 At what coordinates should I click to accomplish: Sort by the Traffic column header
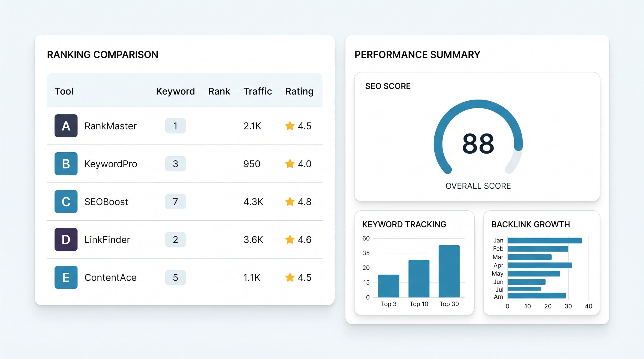(x=258, y=91)
